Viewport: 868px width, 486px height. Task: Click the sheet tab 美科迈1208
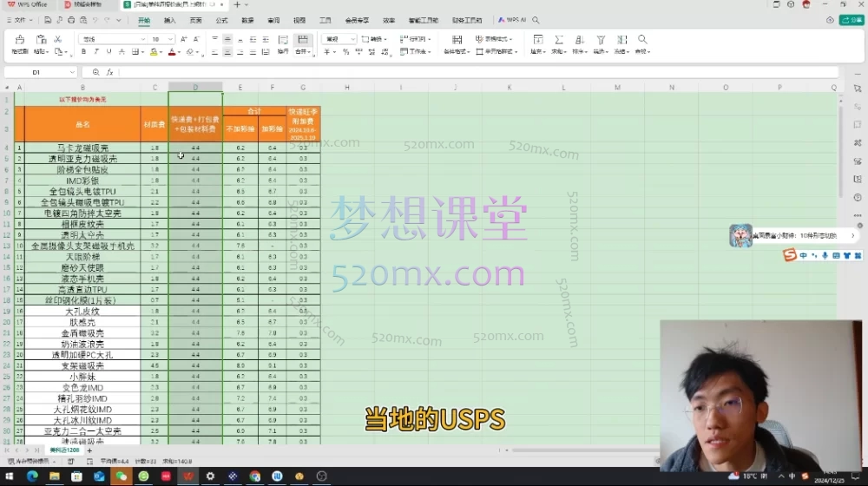pos(64,450)
